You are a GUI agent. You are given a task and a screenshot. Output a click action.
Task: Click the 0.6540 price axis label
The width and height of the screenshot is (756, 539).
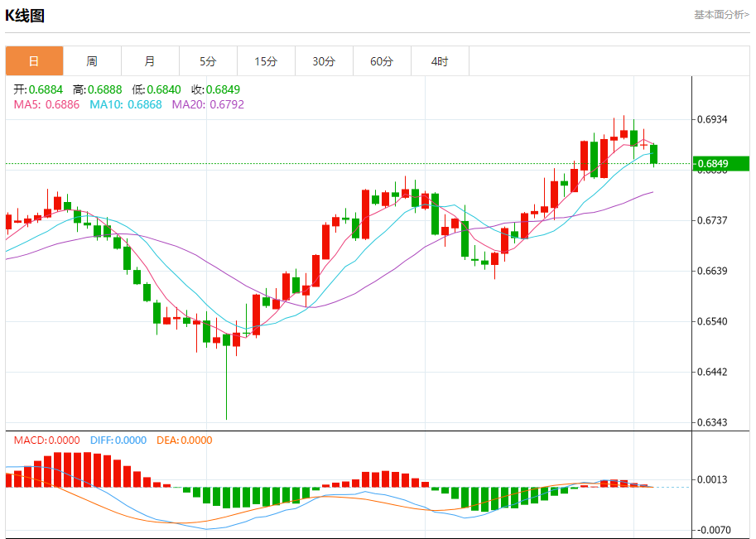712,321
